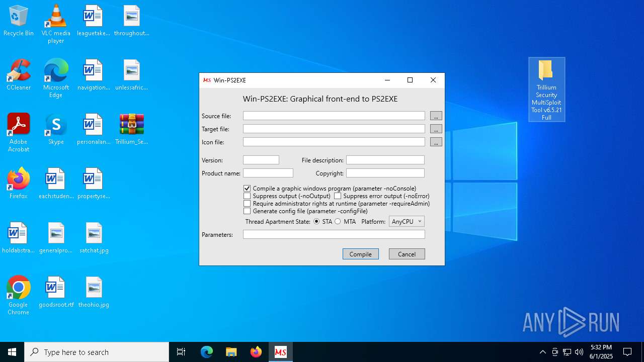Viewport: 644px width, 362px height.
Task: Open Firefox desktop shortcut
Action: coord(19,184)
